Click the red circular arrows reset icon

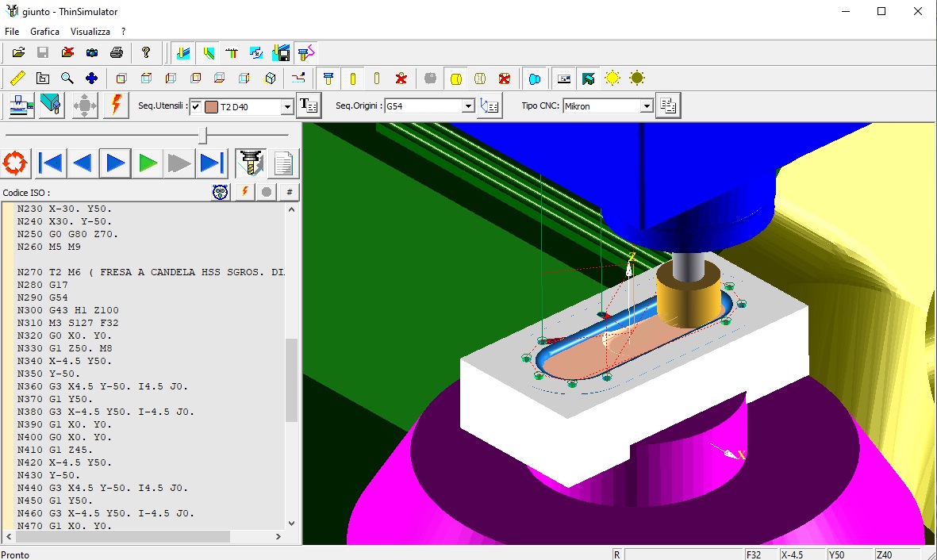(x=15, y=164)
